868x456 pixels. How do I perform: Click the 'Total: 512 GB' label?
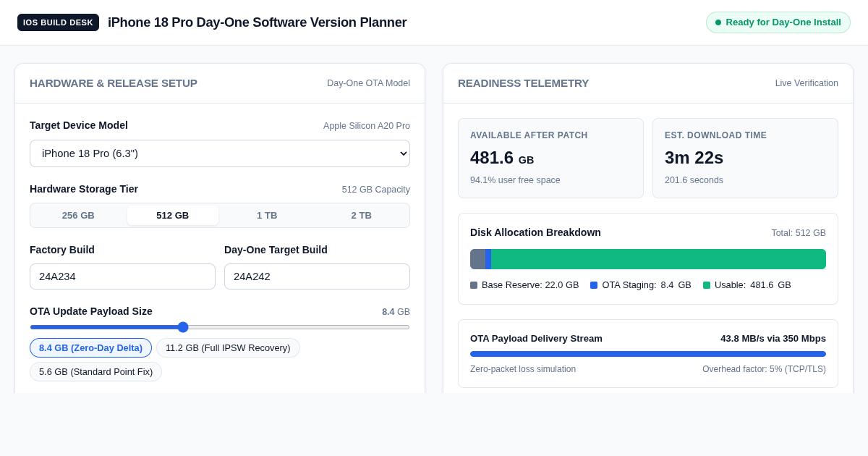coord(799,233)
